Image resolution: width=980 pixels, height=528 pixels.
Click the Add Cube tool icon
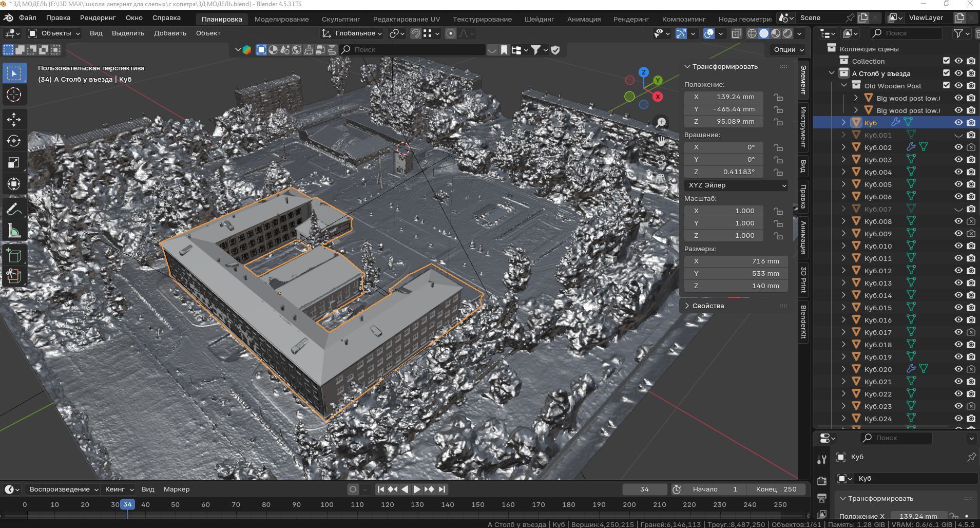point(14,255)
